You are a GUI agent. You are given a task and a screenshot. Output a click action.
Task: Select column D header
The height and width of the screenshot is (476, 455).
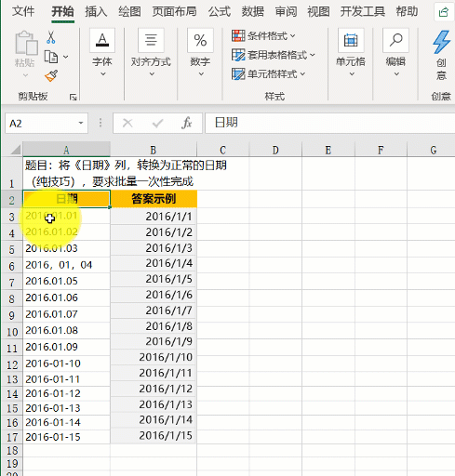click(275, 150)
